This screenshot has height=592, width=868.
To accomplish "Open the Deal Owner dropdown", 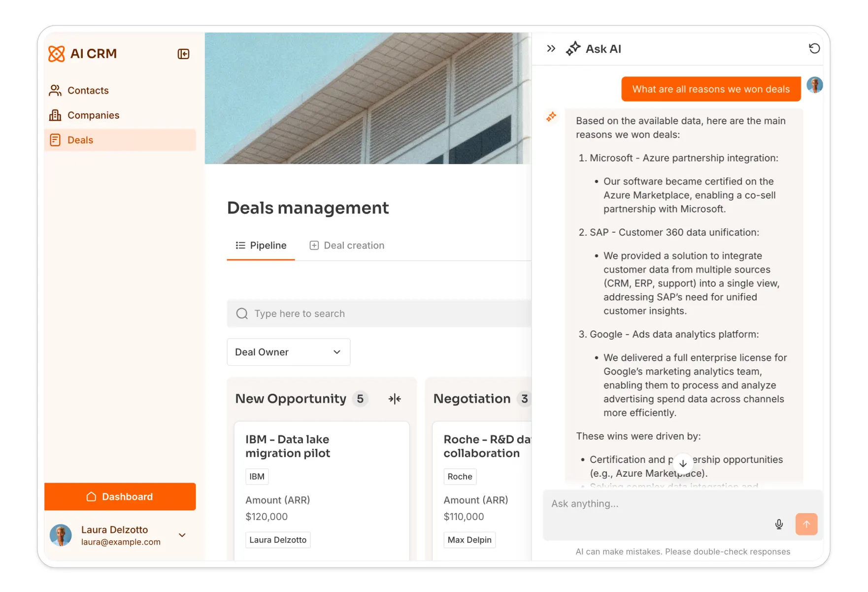I will pyautogui.click(x=288, y=352).
